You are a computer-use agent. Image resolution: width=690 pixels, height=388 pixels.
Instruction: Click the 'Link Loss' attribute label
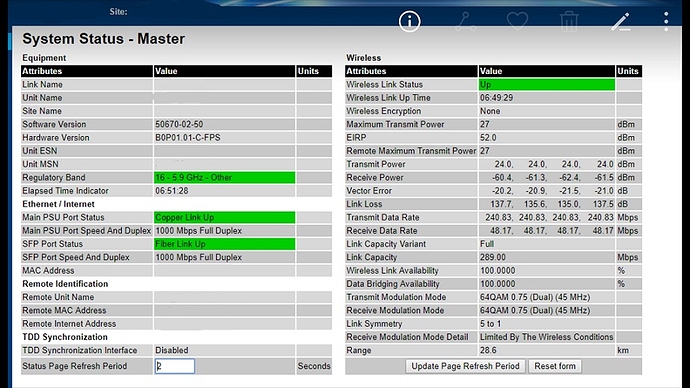(x=364, y=204)
